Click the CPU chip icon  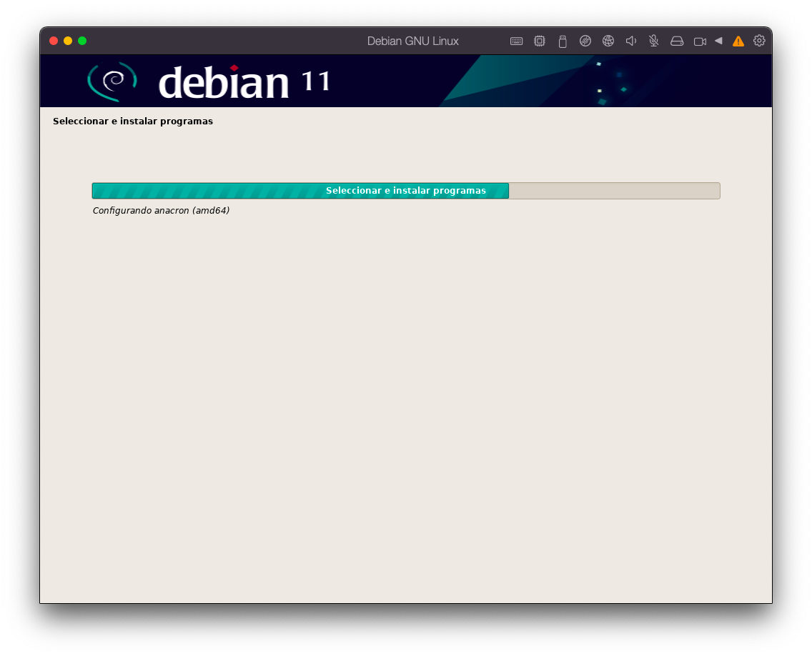pos(540,41)
